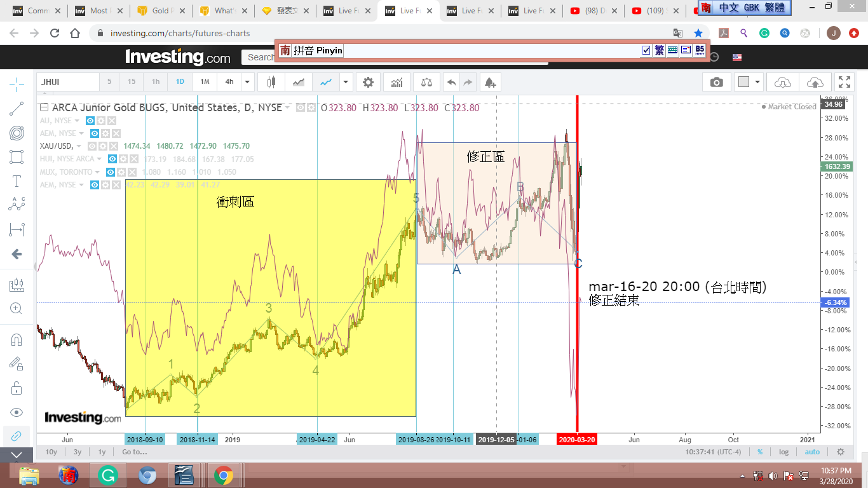Undo the last chart action

coord(451,82)
